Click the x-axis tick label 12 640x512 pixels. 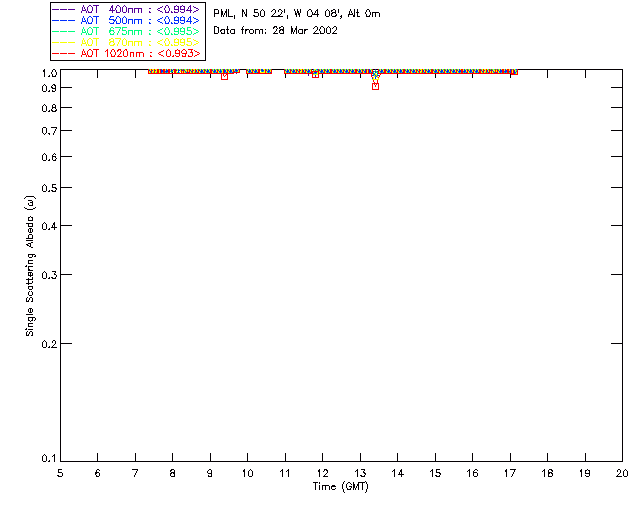point(322,473)
